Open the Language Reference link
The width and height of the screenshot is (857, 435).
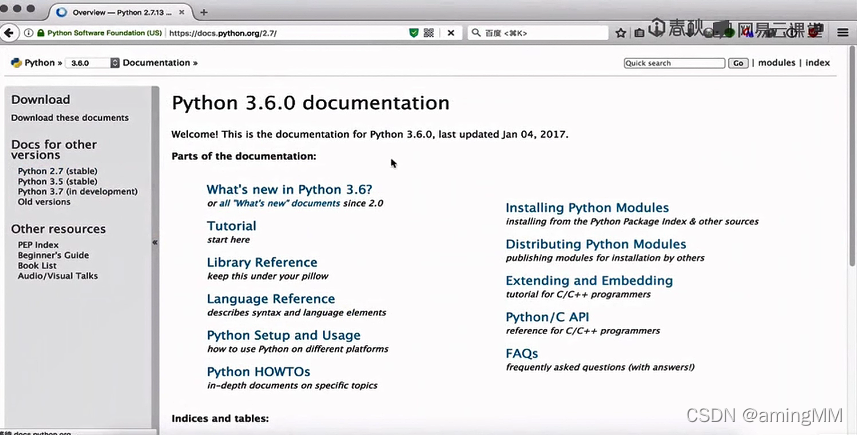271,299
